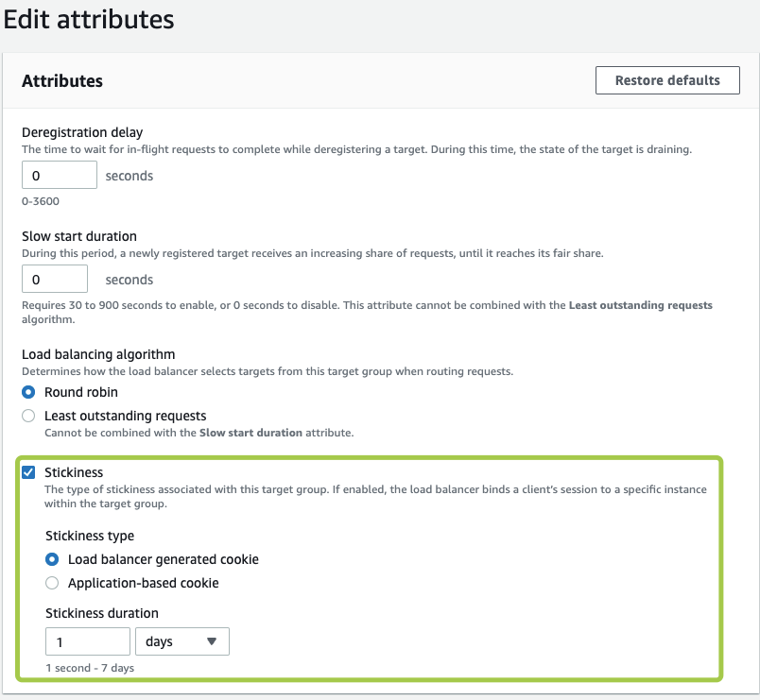The width and height of the screenshot is (760, 700).
Task: Click the Load balancing algorithm label
Action: click(x=98, y=354)
